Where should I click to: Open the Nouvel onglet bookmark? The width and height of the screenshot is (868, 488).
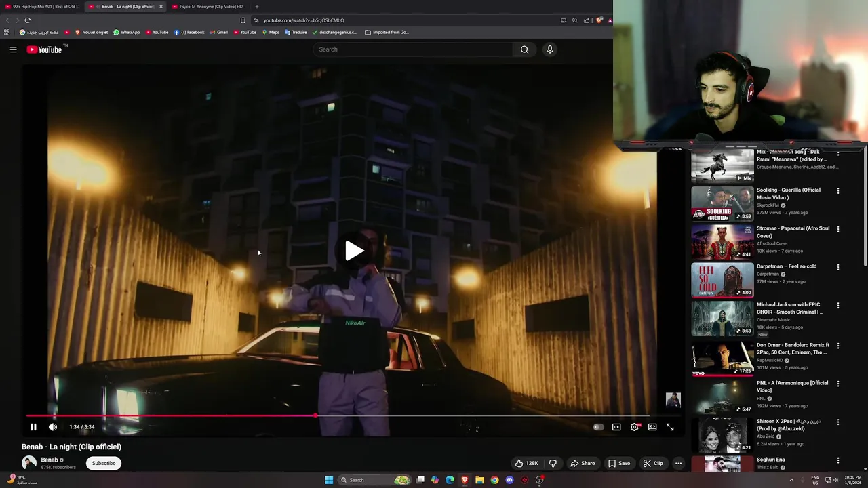(92, 32)
